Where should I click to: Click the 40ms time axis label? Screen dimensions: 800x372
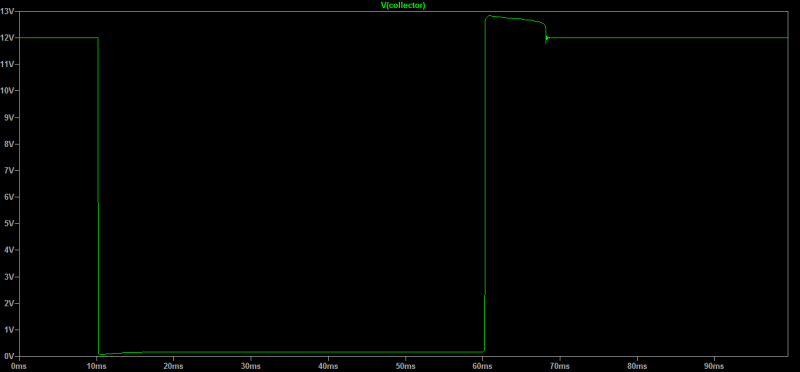tap(328, 366)
